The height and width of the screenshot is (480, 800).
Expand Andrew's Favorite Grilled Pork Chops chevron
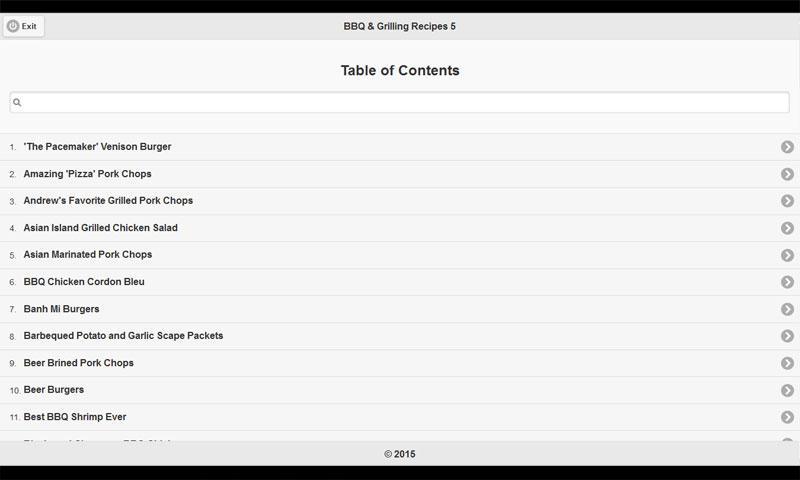tap(787, 201)
